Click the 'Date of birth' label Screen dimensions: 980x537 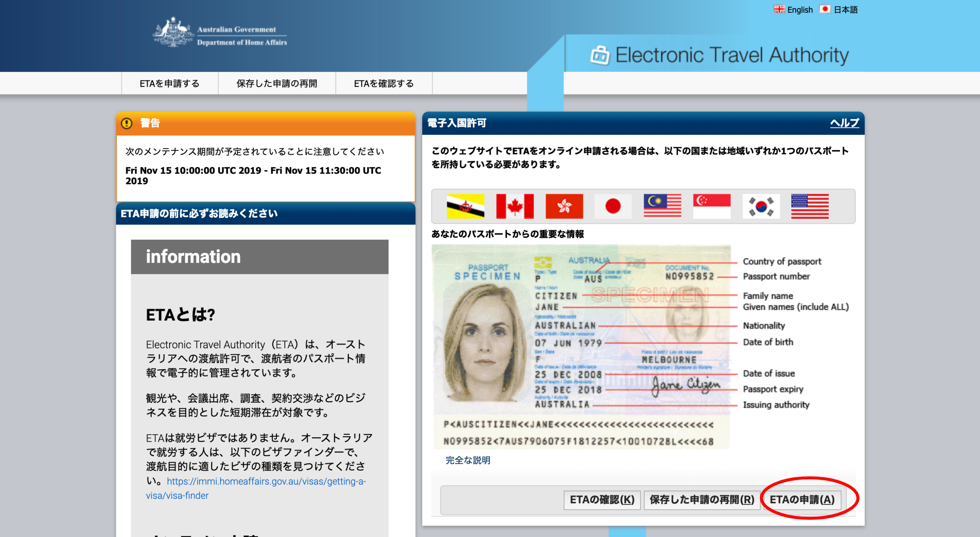768,342
